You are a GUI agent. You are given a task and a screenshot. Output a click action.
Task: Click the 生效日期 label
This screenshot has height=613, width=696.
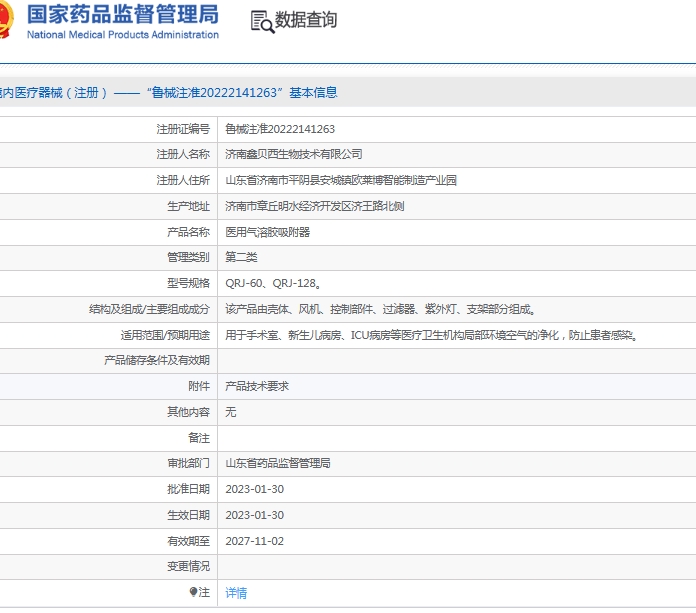(x=188, y=515)
